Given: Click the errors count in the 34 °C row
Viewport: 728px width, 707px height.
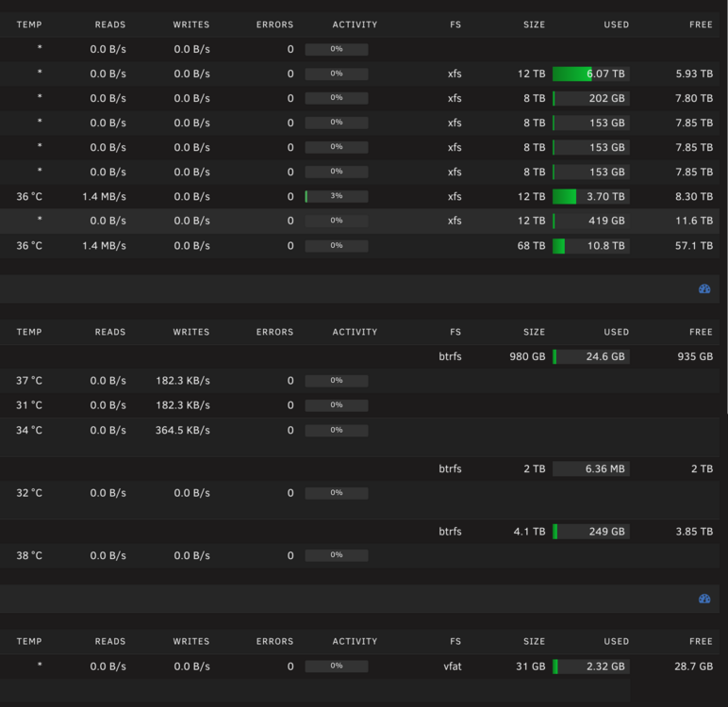Looking at the screenshot, I should [x=290, y=431].
